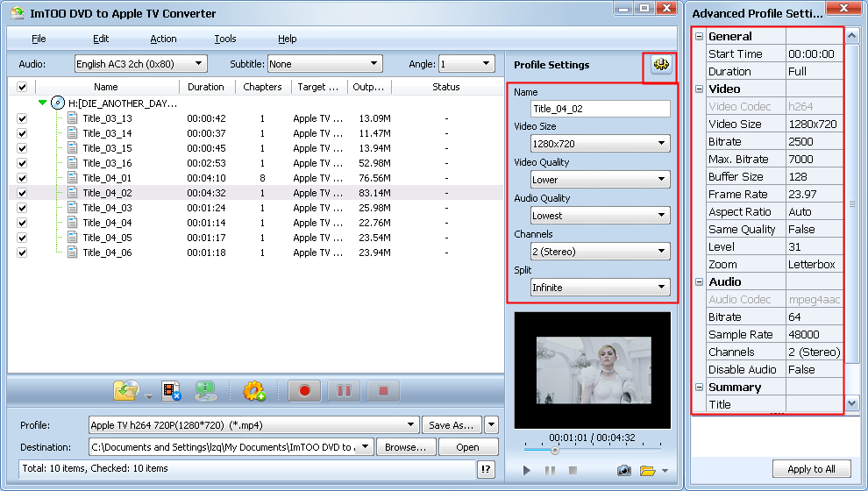This screenshot has width=868, height=491.
Task: Click the DVD disc icon for DIE_ANOTHER_DAY
Action: [58, 103]
